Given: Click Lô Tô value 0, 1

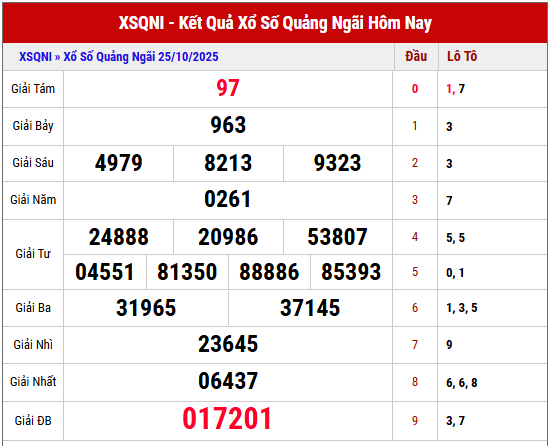Looking at the screenshot, I should coord(455,273).
